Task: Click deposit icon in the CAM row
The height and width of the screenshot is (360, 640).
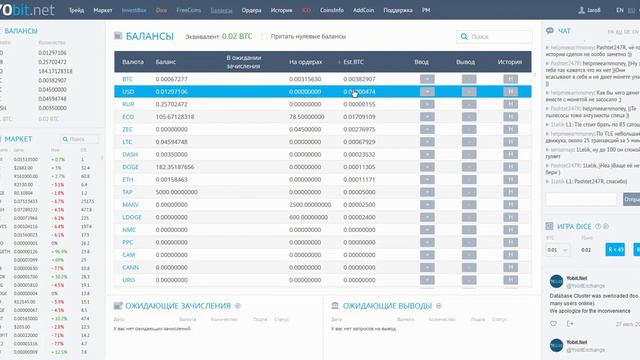Action: pyautogui.click(x=427, y=255)
